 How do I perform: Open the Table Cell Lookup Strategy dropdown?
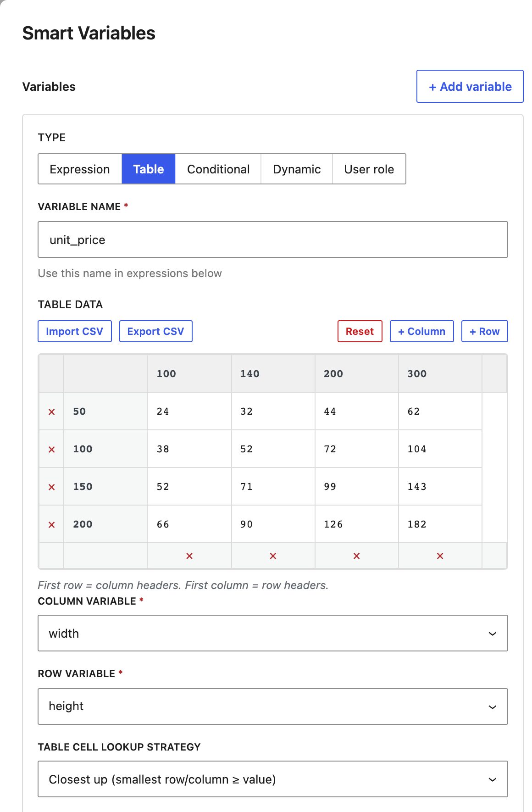pos(273,779)
